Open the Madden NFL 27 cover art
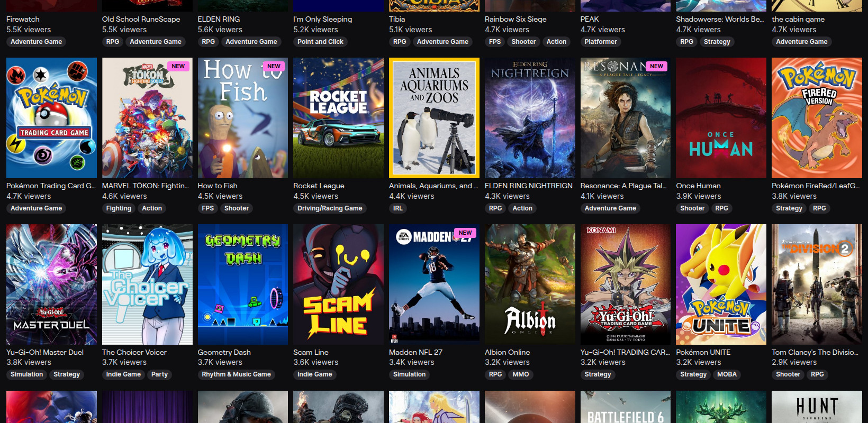The width and height of the screenshot is (868, 423). (434, 284)
